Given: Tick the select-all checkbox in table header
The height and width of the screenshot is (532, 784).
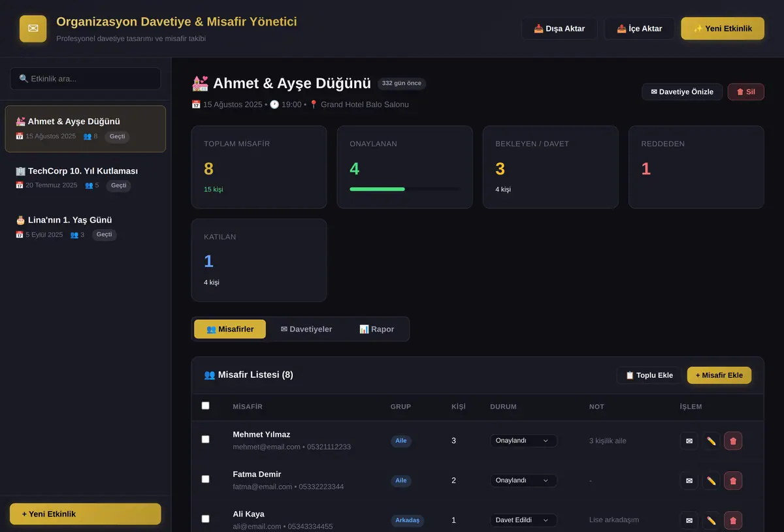Looking at the screenshot, I should pyautogui.click(x=205, y=405).
